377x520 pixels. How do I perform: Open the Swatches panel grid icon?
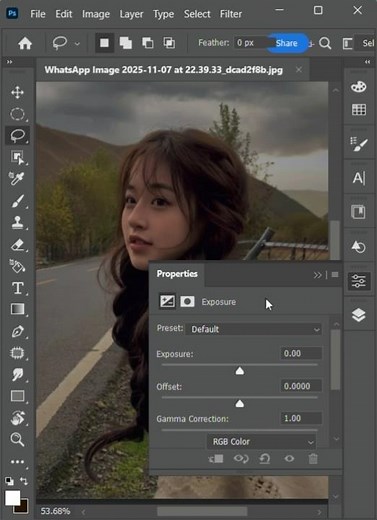(359, 110)
